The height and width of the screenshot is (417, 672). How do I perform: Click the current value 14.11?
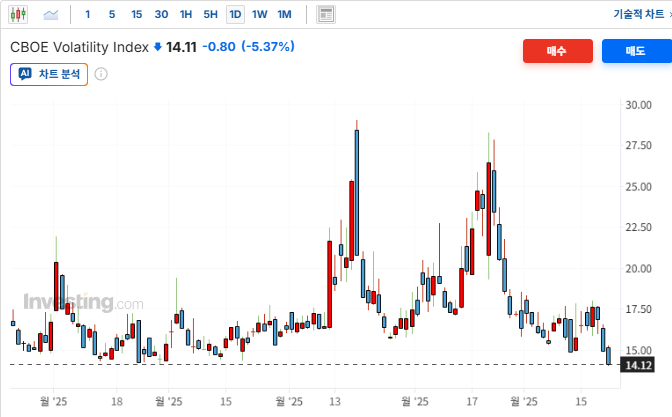click(181, 47)
